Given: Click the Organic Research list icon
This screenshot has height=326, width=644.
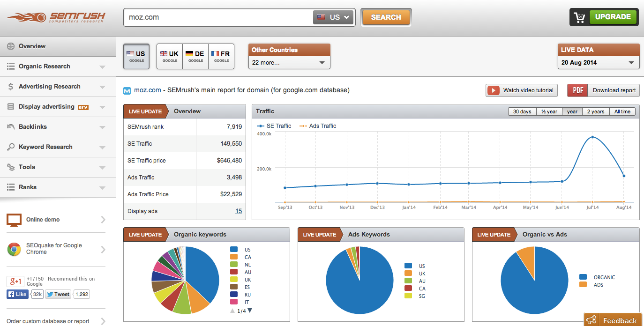Looking at the screenshot, I should coord(10,67).
